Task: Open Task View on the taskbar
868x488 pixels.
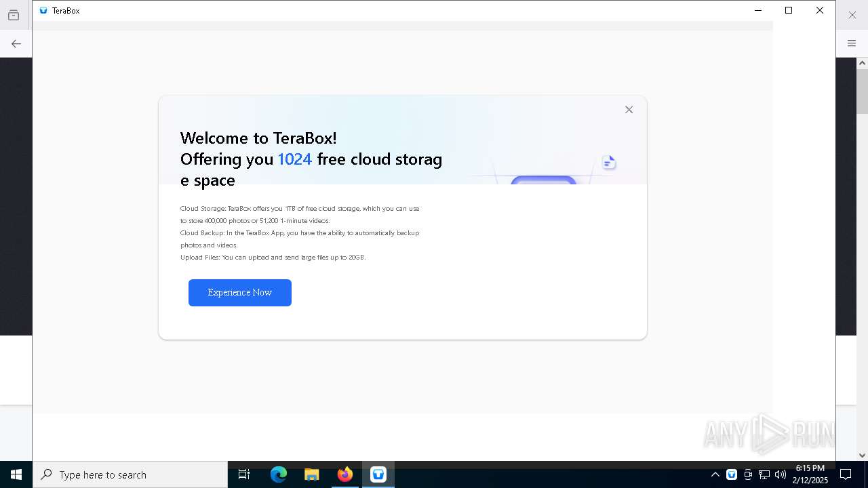Action: (244, 474)
